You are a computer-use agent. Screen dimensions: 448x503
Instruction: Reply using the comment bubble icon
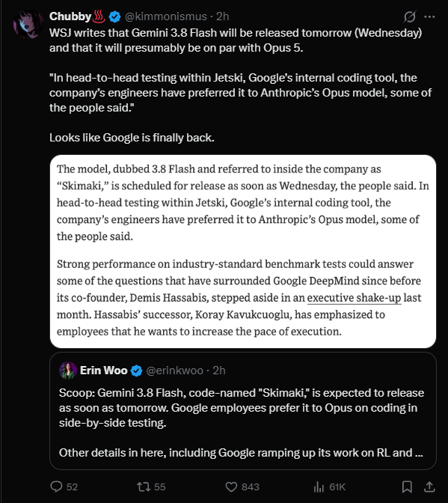coord(56,487)
